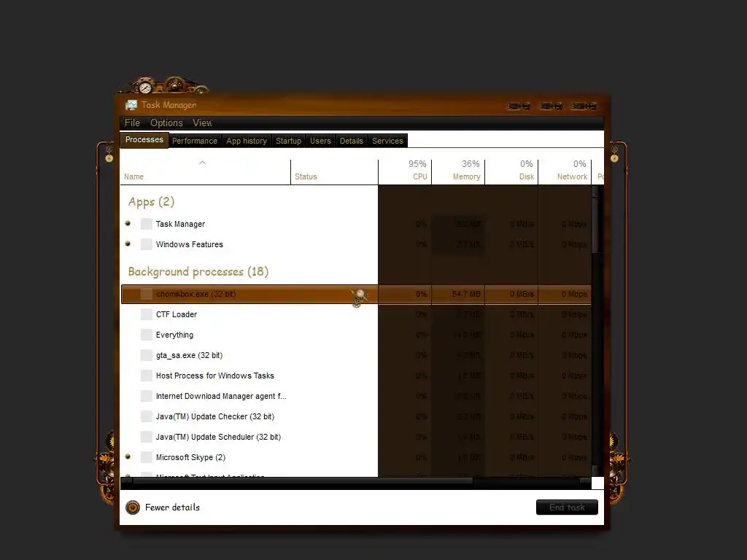Click the Apps (2) group heading
The height and width of the screenshot is (560, 747).
point(152,202)
